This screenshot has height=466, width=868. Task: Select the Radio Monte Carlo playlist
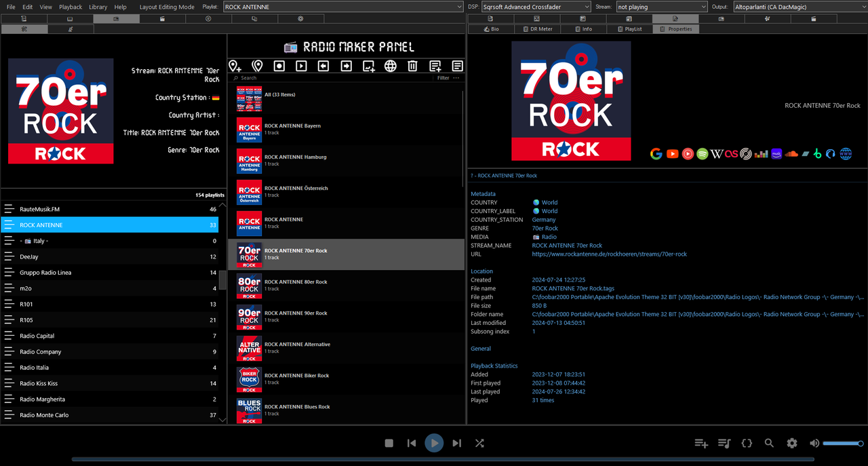(109, 415)
